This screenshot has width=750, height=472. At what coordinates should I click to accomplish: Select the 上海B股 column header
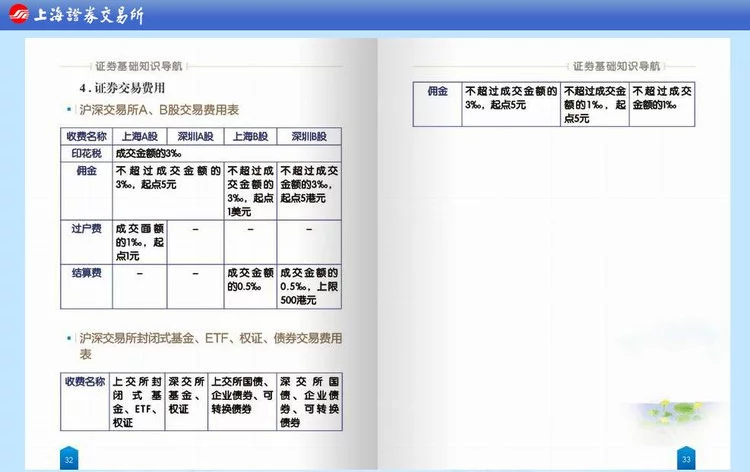[251, 136]
